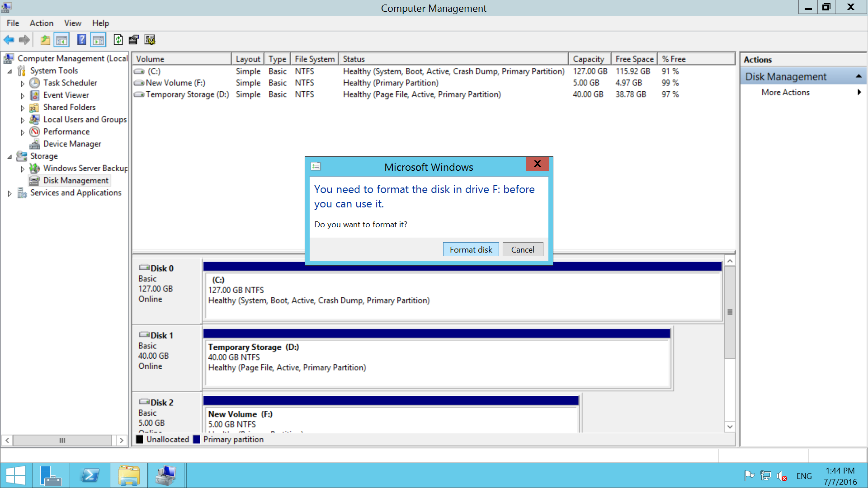Select the Shared Folders icon
This screenshot has height=488, width=868.
point(34,108)
